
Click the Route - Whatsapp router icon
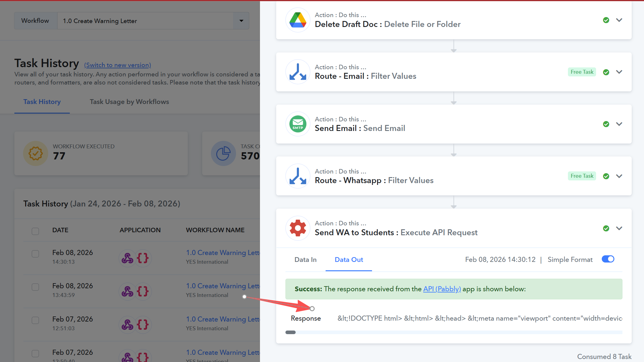[x=297, y=176]
